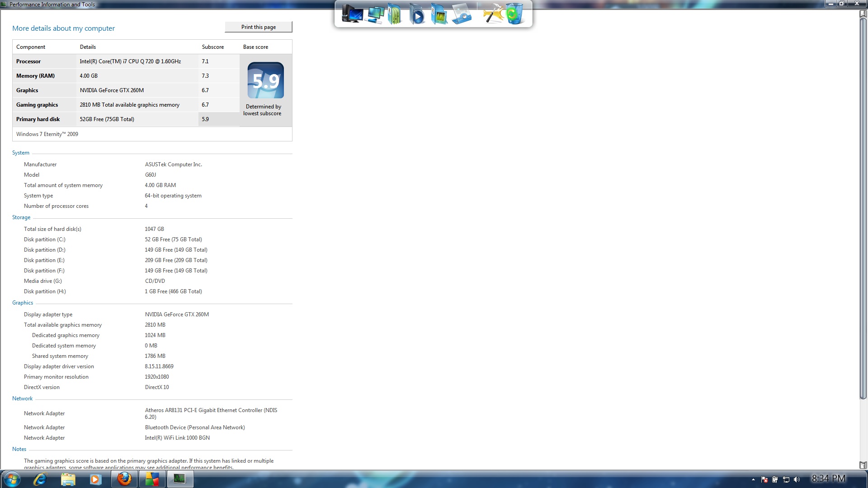Click the 5.9 base score badge

[266, 80]
